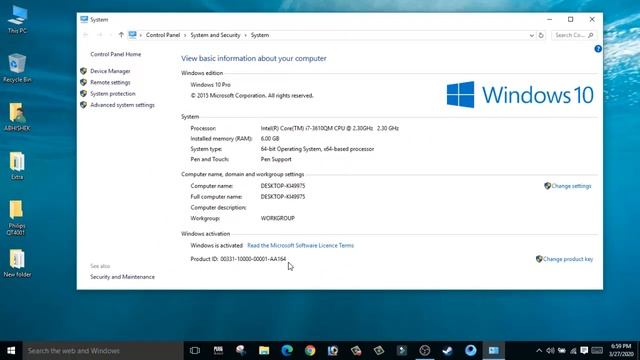Select the New folder desktop icon
This screenshot has width=640, height=360.
(x=17, y=264)
